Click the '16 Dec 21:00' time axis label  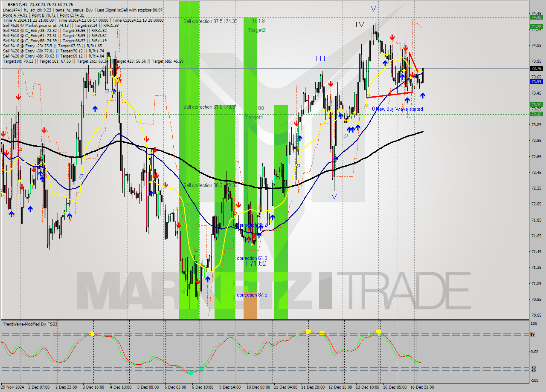(x=423, y=387)
